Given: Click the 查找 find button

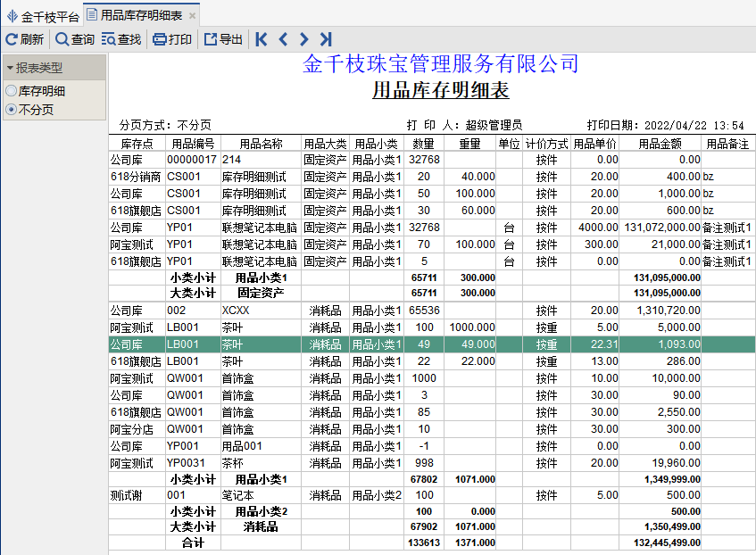Looking at the screenshot, I should tap(121, 39).
